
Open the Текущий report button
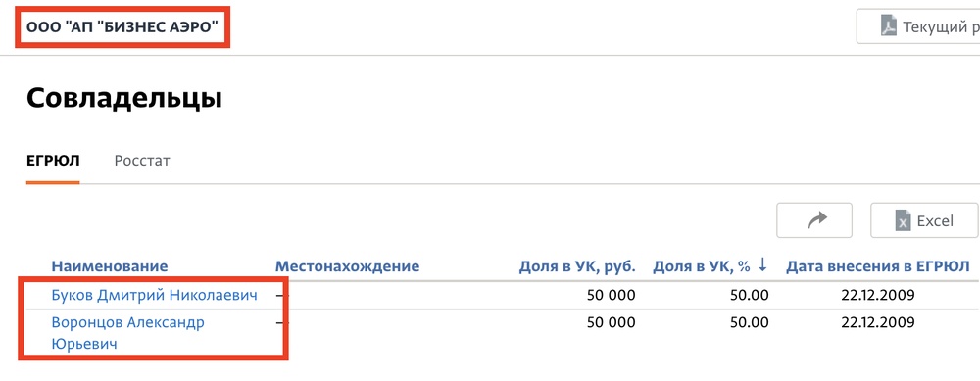pos(918,26)
